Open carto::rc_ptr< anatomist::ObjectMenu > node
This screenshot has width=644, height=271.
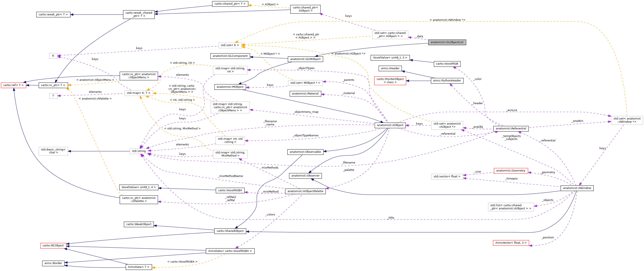pos(139,76)
